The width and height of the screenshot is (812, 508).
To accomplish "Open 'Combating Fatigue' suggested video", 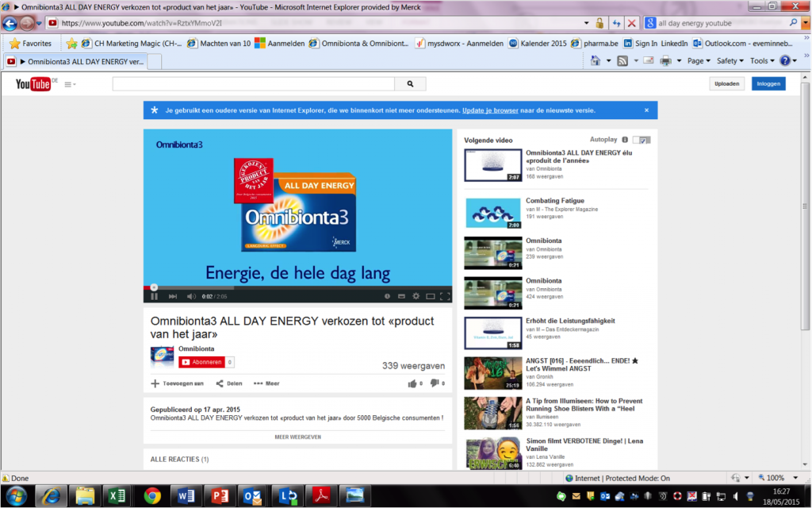I will 554,201.
